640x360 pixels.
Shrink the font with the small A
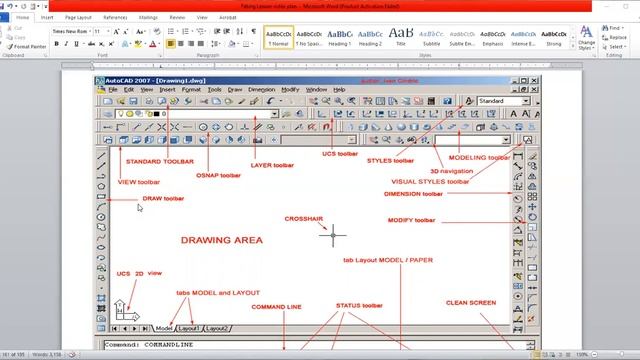[126, 31]
